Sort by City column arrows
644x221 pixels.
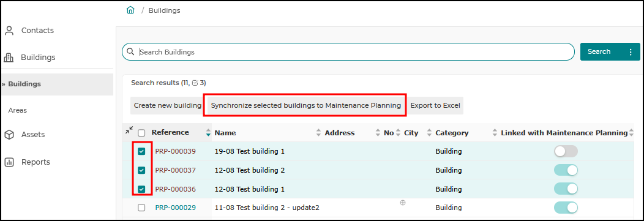click(429, 133)
